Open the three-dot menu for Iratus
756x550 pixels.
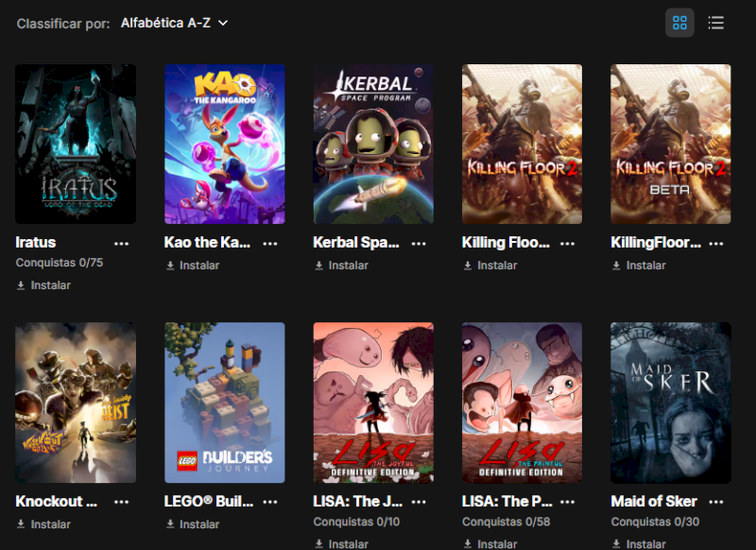click(x=122, y=244)
